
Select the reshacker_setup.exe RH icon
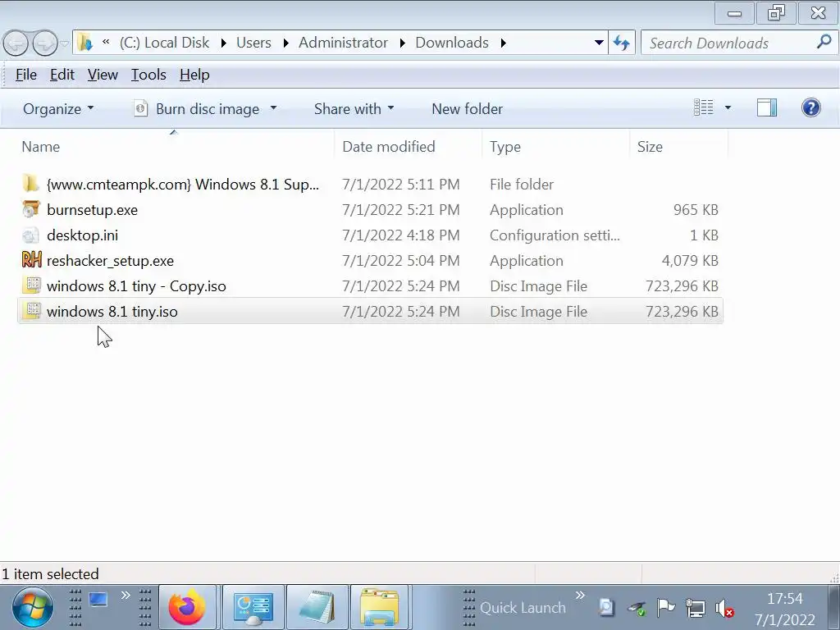coord(31,260)
